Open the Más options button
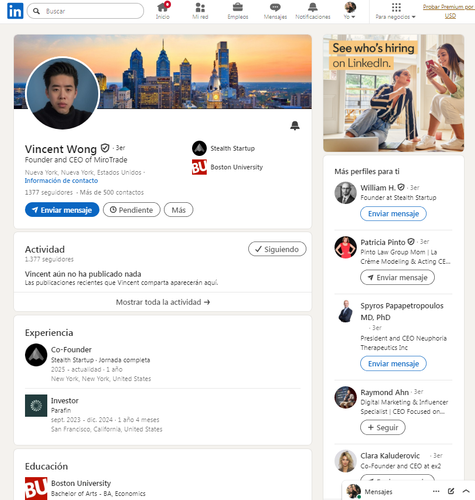The image size is (475, 500). pos(179,210)
